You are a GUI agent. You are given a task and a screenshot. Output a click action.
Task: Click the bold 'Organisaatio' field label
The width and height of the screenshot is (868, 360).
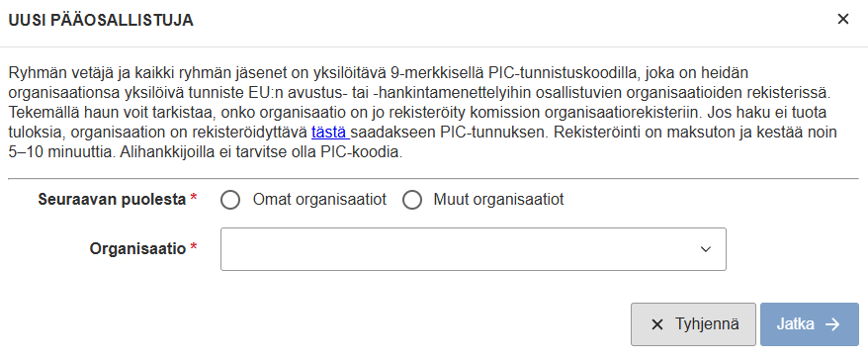(x=137, y=248)
